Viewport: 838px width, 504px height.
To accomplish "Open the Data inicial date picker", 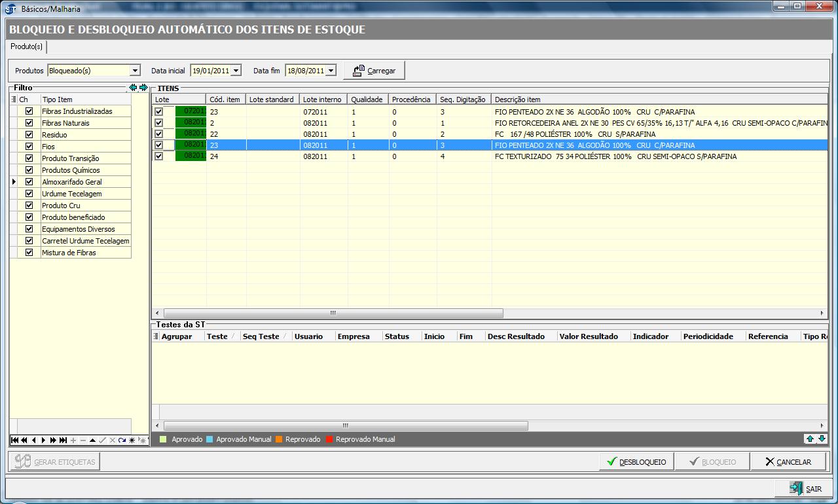I will (x=236, y=71).
